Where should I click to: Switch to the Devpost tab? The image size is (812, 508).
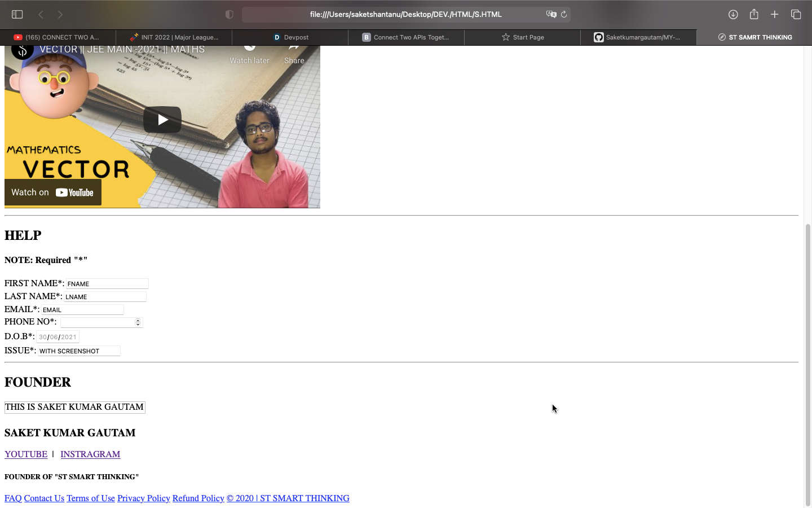[290, 37]
